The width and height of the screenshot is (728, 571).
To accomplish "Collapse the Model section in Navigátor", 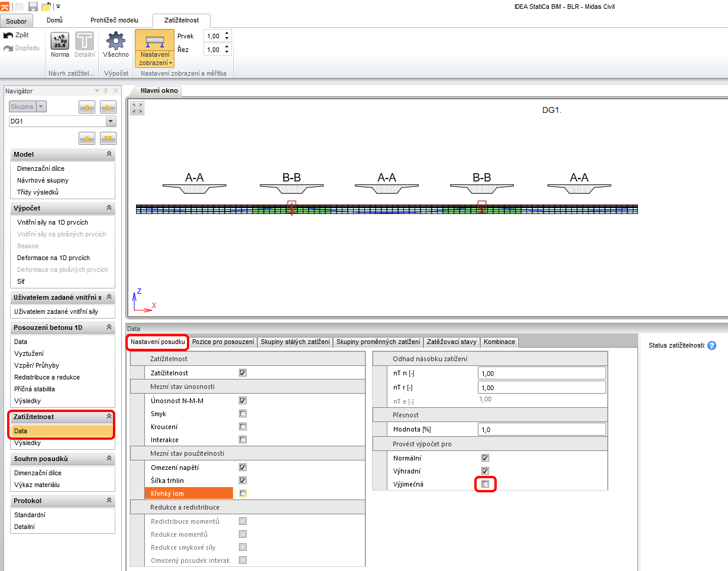I will [x=109, y=154].
